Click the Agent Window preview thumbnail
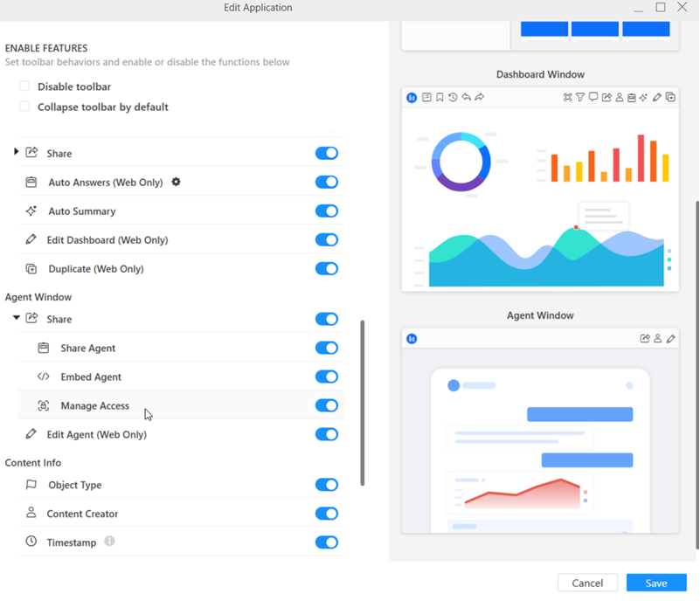 [540, 430]
